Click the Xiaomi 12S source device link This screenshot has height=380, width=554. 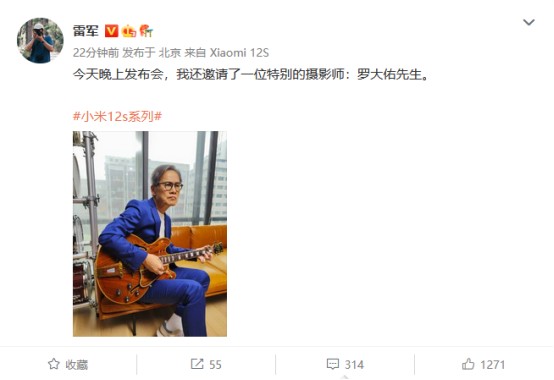click(x=239, y=53)
